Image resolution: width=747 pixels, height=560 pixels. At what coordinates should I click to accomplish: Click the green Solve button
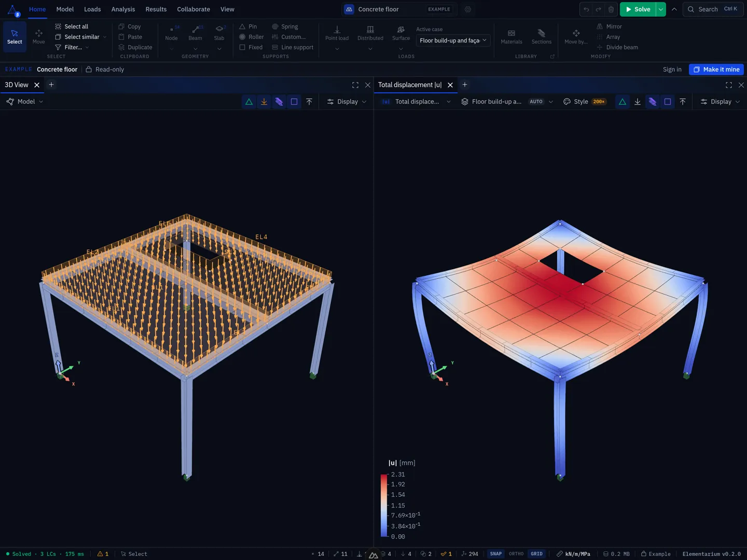pyautogui.click(x=638, y=9)
